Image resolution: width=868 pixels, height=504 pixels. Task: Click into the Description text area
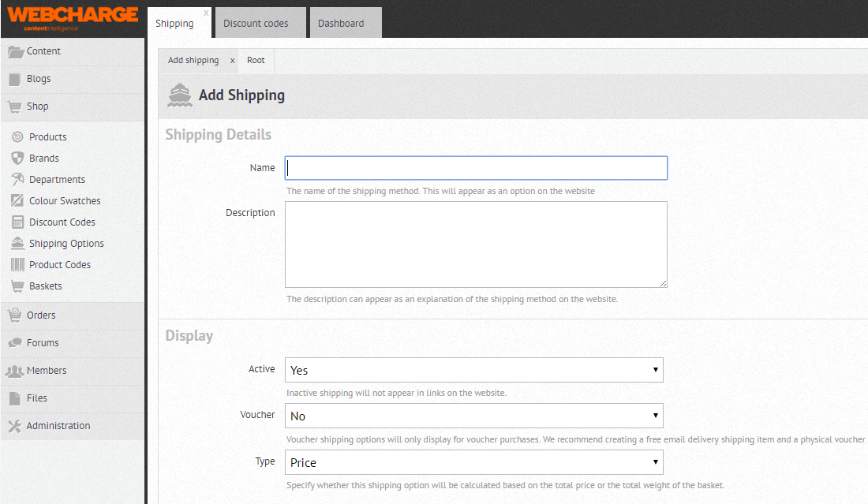[476, 245]
